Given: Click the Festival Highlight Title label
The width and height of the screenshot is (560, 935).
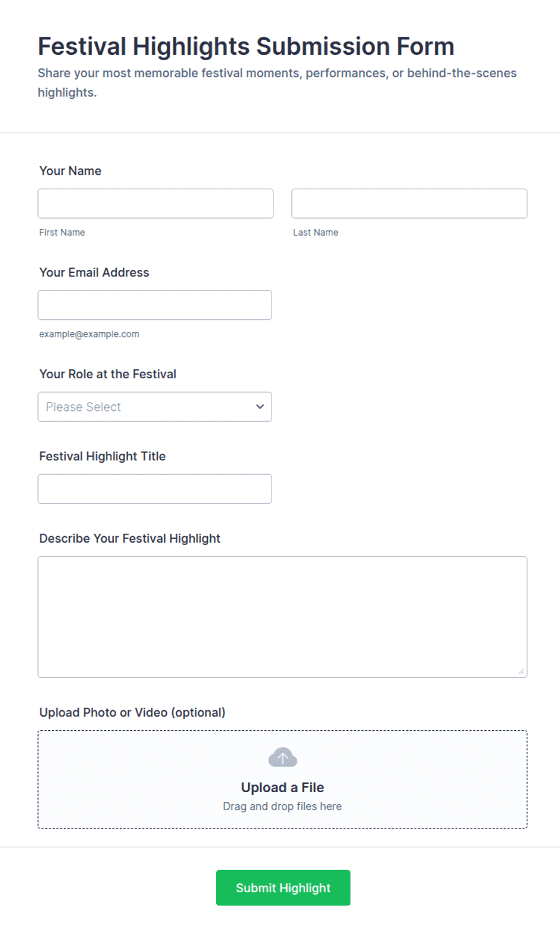Looking at the screenshot, I should 102,456.
